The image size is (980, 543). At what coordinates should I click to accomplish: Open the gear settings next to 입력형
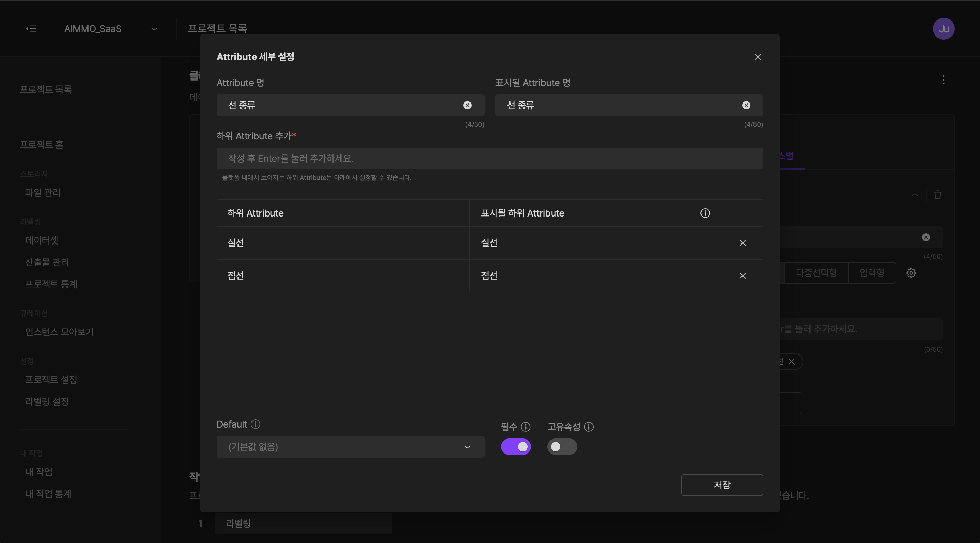coord(911,273)
